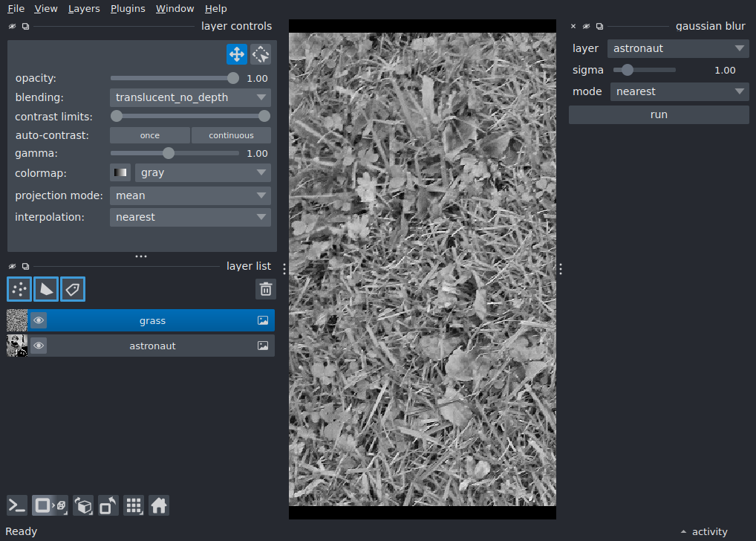Select the pan/zoom mode icon
Viewport: 756px width, 541px height.
tap(237, 54)
